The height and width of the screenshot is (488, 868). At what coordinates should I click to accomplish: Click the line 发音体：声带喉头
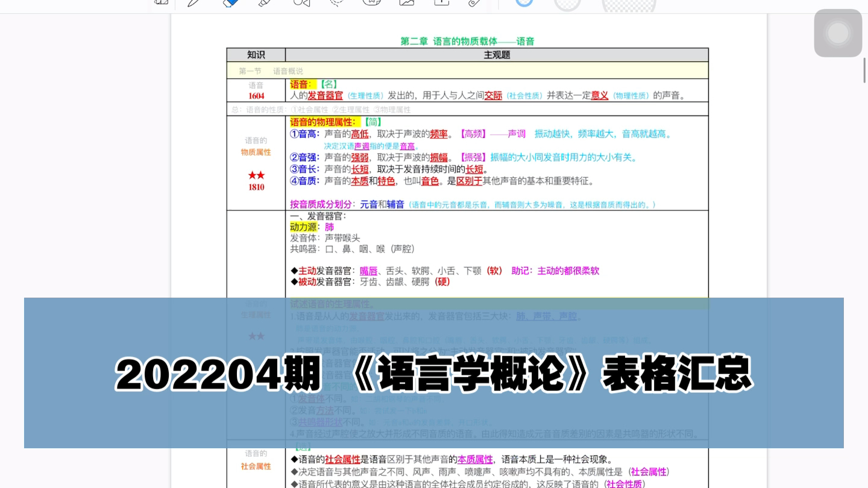coord(325,238)
